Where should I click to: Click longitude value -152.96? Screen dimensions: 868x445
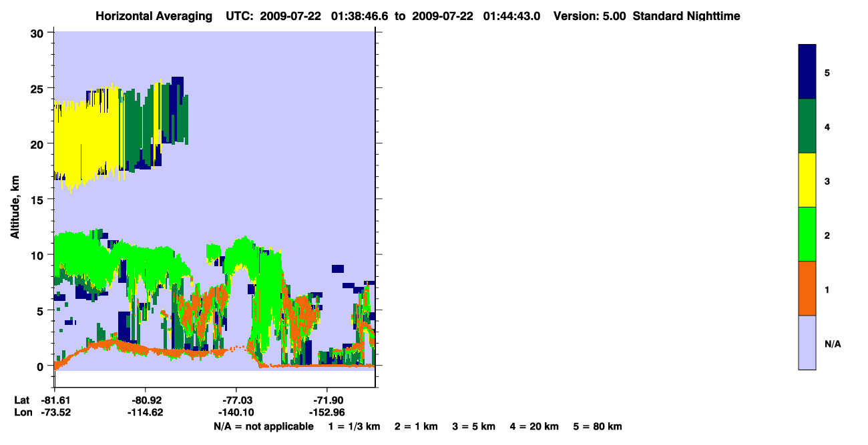click(x=327, y=412)
